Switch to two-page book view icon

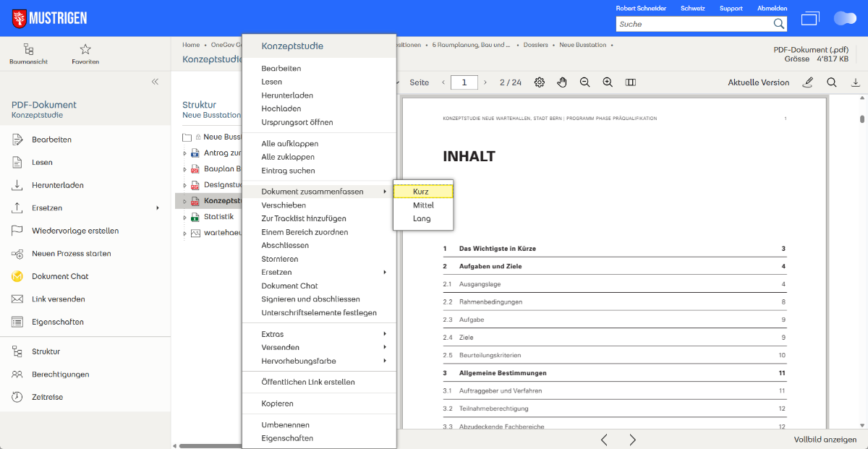pyautogui.click(x=631, y=82)
